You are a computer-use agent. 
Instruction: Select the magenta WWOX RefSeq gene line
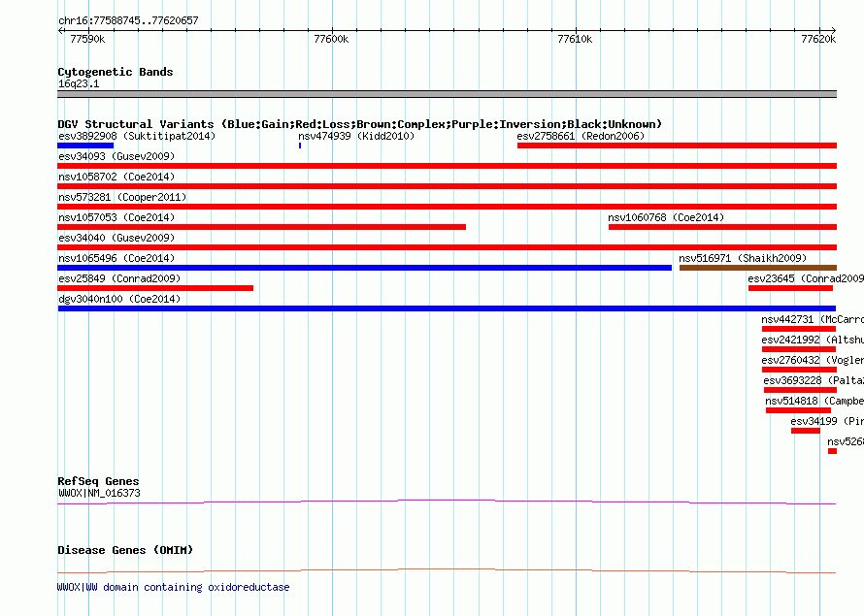click(x=447, y=502)
